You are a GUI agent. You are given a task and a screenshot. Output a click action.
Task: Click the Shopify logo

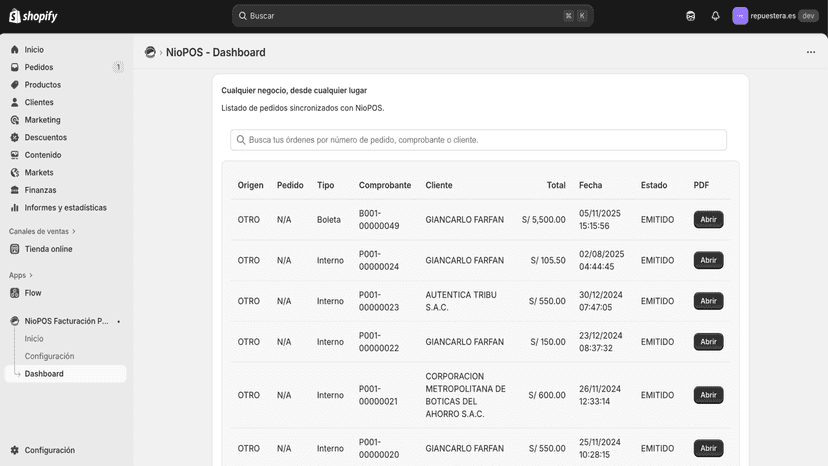click(x=33, y=16)
